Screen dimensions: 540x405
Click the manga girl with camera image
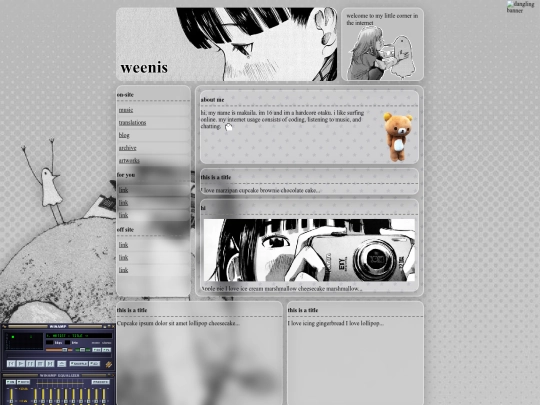pos(309,250)
